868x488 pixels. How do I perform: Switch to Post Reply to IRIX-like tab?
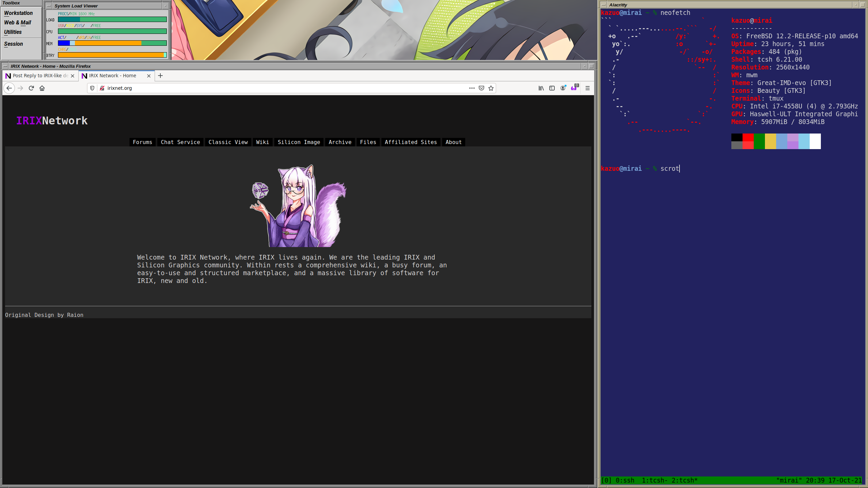pyautogui.click(x=40, y=76)
